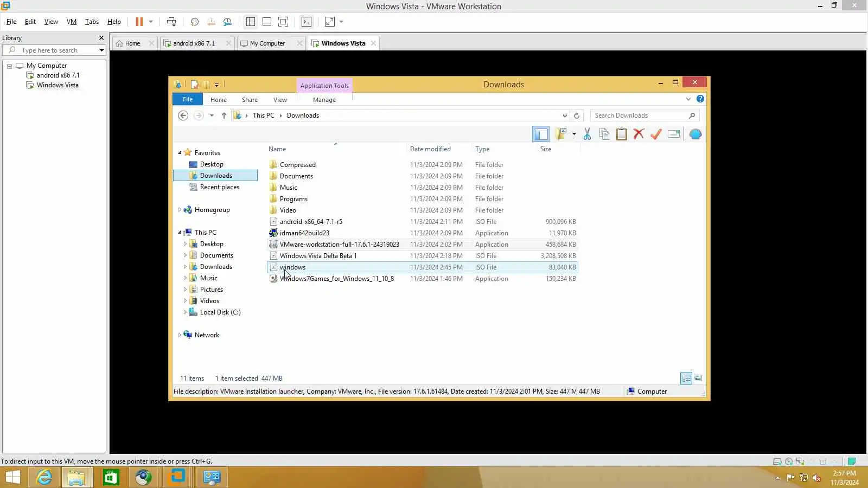Go back in Explorer navigation
The height and width of the screenshot is (488, 868).
(x=183, y=115)
